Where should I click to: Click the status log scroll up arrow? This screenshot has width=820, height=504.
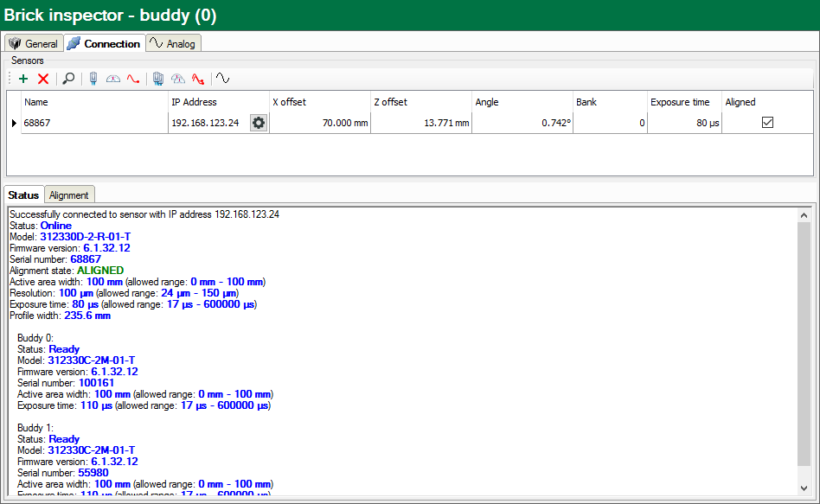[804, 214]
